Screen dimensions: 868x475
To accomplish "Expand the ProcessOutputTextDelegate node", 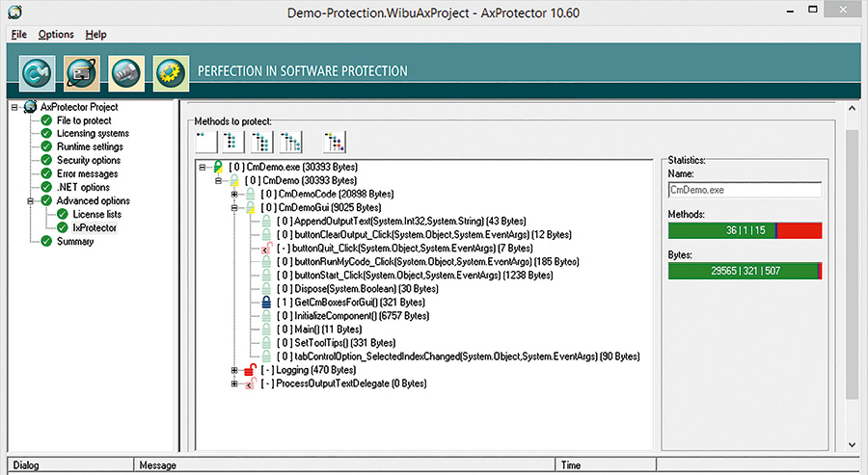I will coord(234,383).
